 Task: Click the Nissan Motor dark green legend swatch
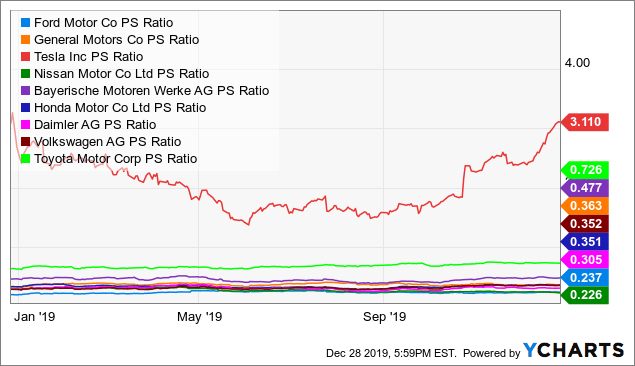point(26,74)
